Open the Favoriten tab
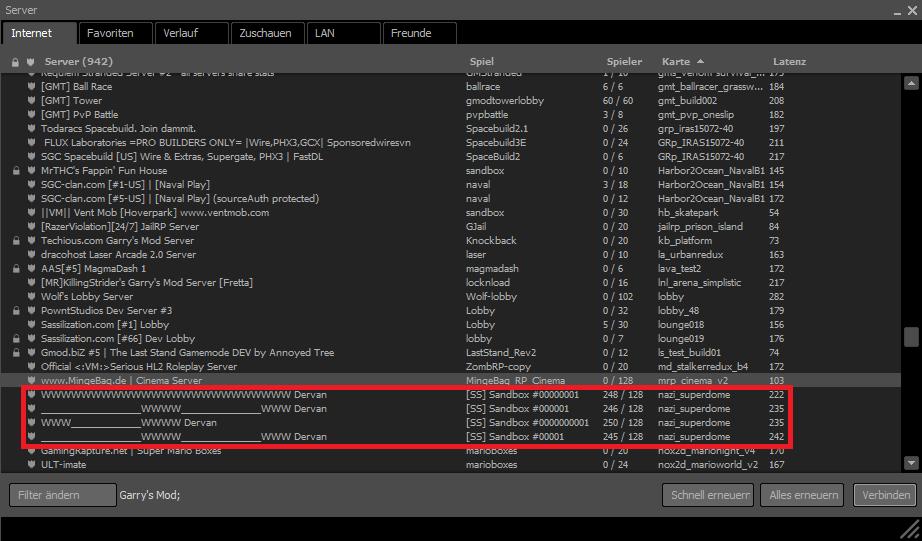The image size is (922, 541). 115,33
